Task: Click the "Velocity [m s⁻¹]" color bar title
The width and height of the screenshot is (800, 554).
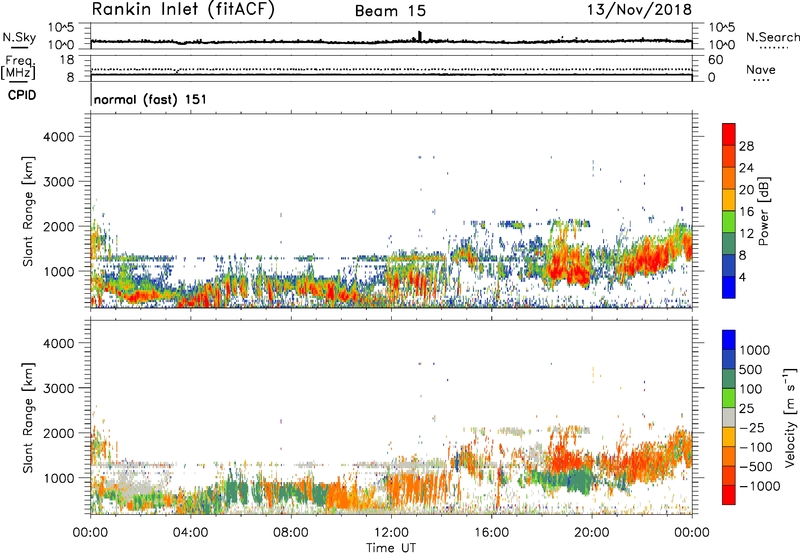Action: (790, 417)
